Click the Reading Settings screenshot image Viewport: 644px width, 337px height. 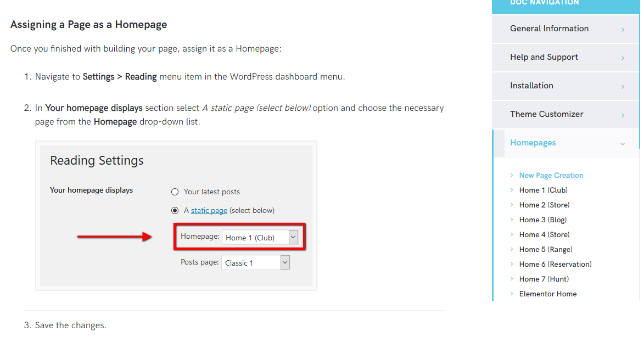point(176,216)
